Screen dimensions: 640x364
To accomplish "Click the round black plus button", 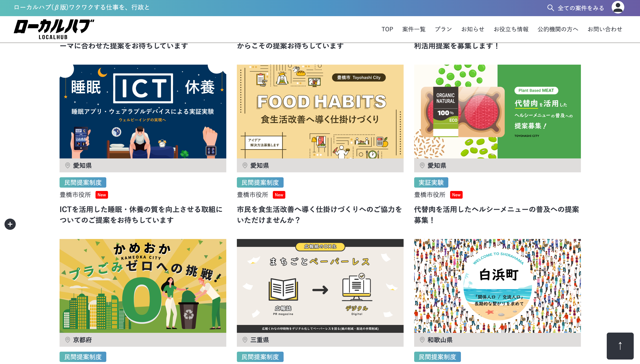I will pyautogui.click(x=10, y=224).
